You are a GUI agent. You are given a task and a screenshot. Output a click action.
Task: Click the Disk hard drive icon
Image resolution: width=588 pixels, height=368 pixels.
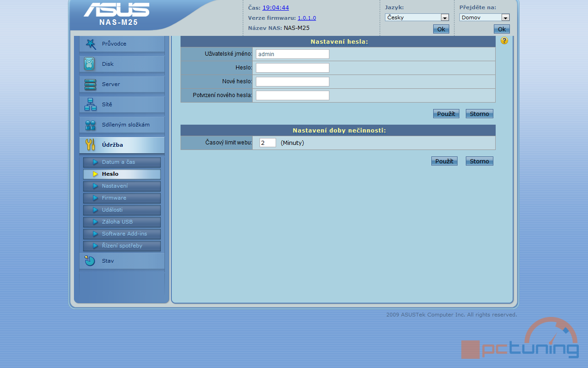(x=90, y=64)
